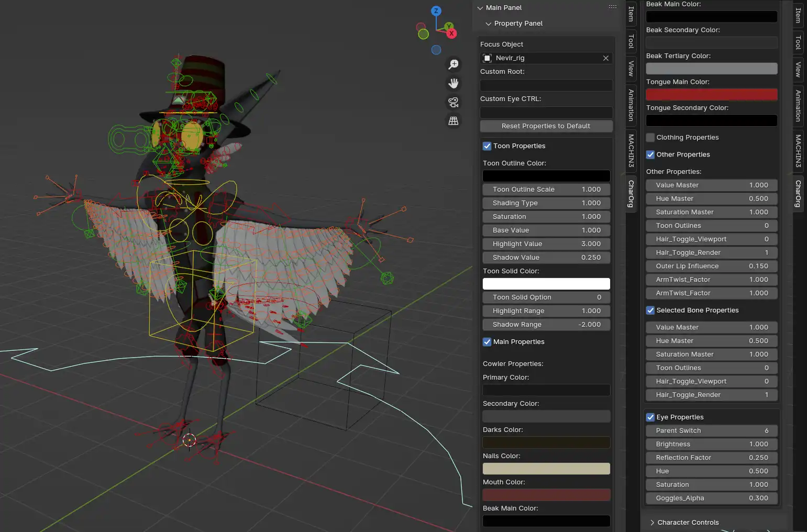Screen dimensions: 807x532
Task: Open the Item tab in left sidebar
Action: coord(631,14)
